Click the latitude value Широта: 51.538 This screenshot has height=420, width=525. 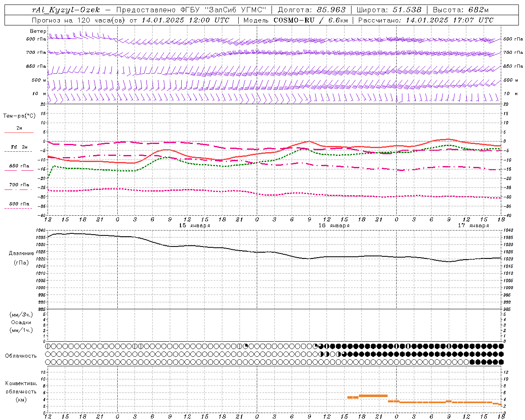pos(389,10)
